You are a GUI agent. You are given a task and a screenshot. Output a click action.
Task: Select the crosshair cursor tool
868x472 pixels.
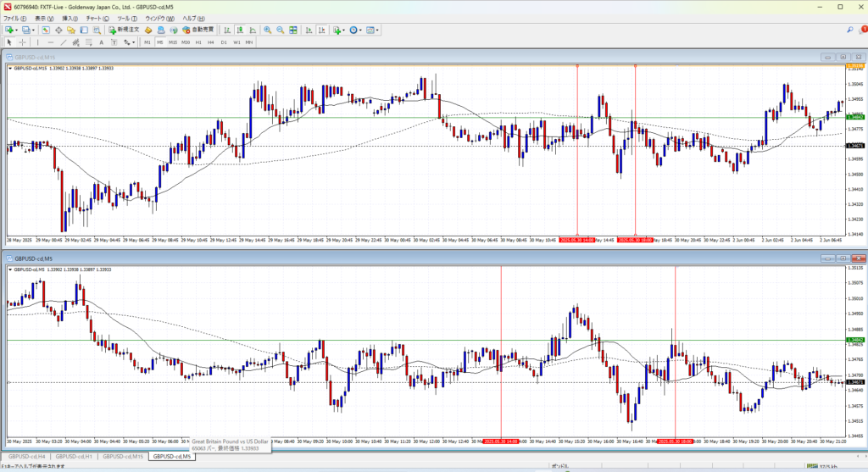[22, 42]
